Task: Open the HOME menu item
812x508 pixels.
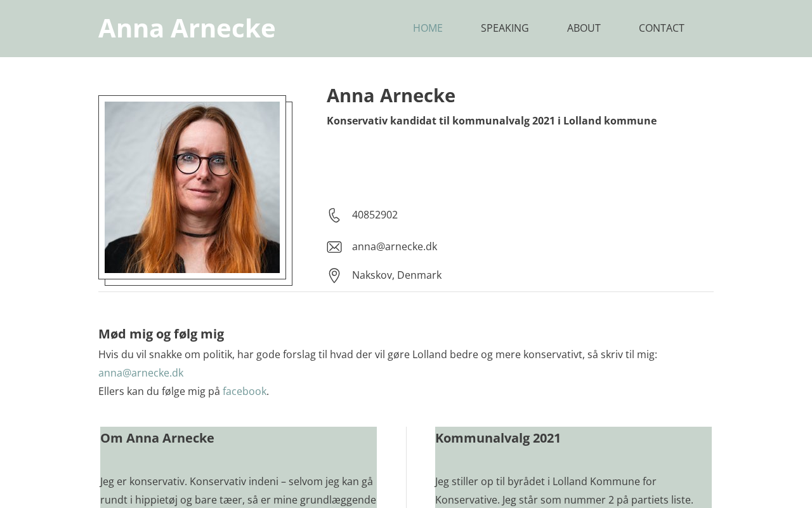Action: [428, 28]
